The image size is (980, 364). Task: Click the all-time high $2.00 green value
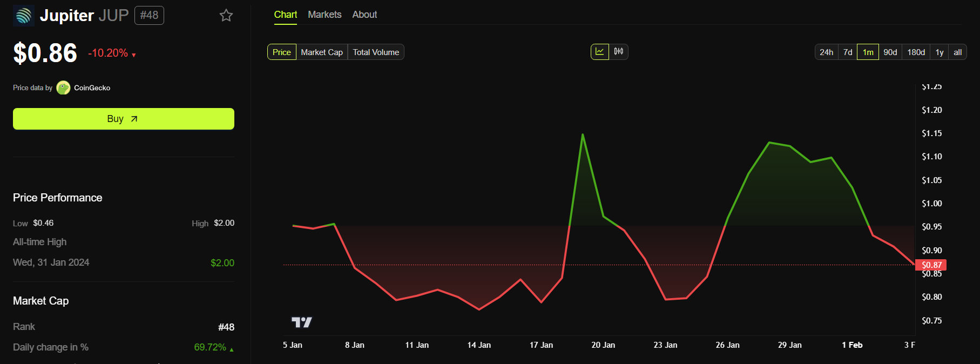(x=222, y=263)
